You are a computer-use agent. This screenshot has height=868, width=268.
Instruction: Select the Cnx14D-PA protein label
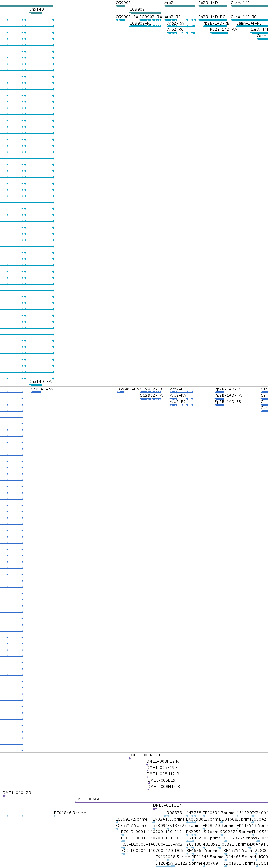pos(42,389)
